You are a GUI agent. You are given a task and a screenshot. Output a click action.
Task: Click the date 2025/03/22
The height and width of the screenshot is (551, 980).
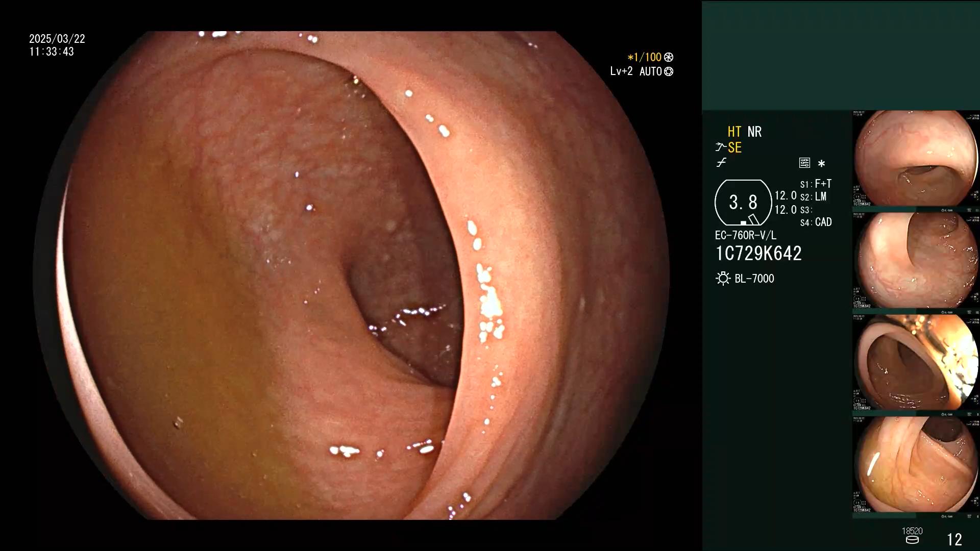57,39
